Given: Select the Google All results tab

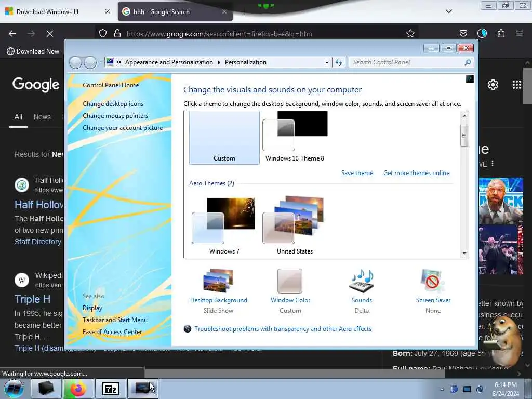Looking at the screenshot, I should click(x=18, y=117).
